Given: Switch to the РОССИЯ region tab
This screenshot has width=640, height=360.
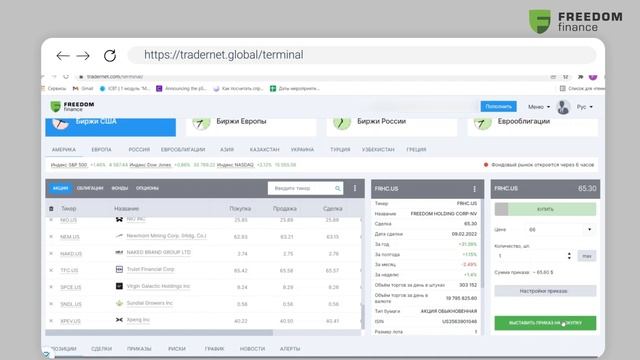Looking at the screenshot, I should [x=139, y=149].
